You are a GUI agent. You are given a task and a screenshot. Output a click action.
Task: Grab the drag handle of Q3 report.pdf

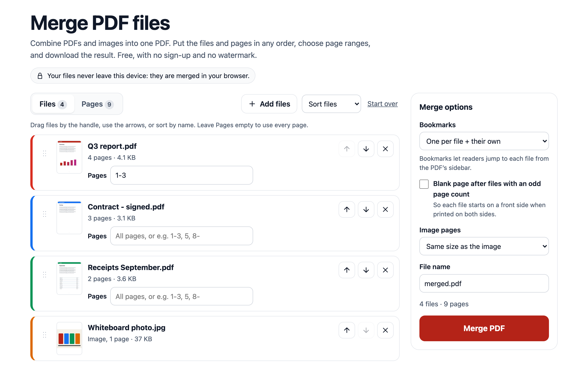pos(44,153)
